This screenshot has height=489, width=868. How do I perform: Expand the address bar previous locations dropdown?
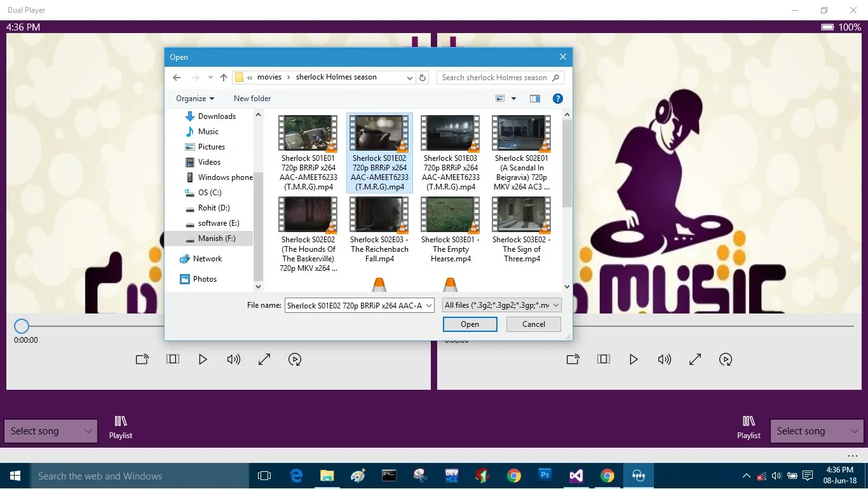tap(409, 78)
